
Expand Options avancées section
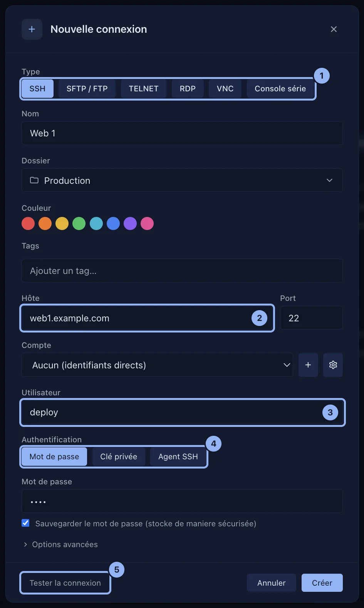click(x=61, y=544)
